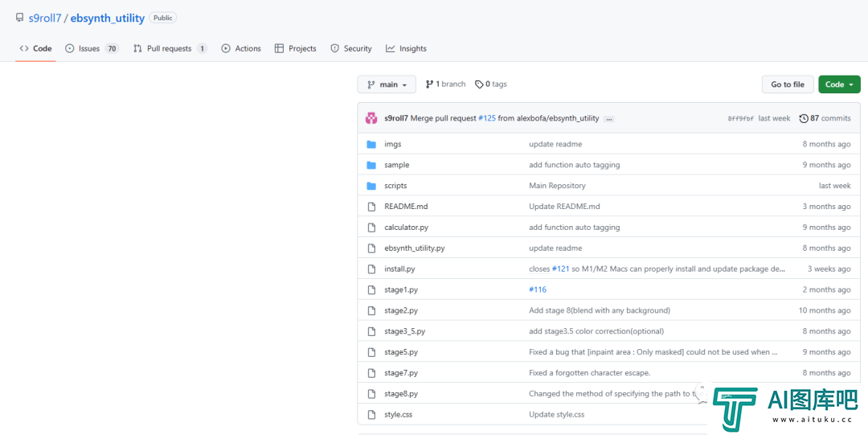Screen dimensions: 868x435
Task: Click the tag icon beside 0 tags
Action: point(479,84)
